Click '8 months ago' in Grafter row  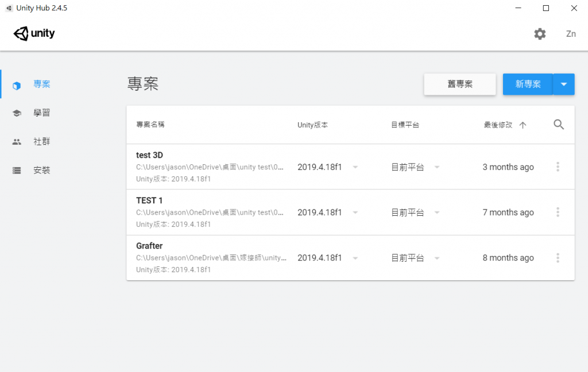tap(508, 258)
